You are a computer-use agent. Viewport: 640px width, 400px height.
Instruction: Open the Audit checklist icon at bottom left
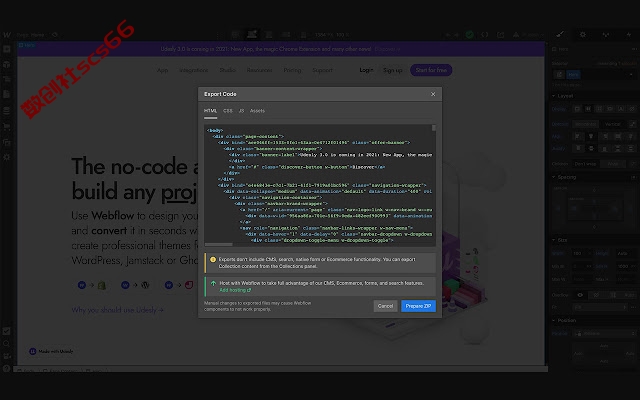7,331
